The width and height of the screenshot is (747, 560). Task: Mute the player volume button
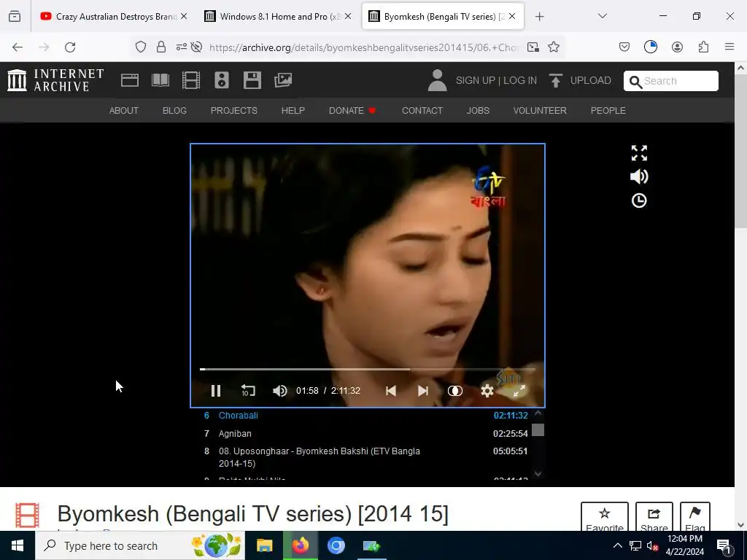click(x=279, y=391)
